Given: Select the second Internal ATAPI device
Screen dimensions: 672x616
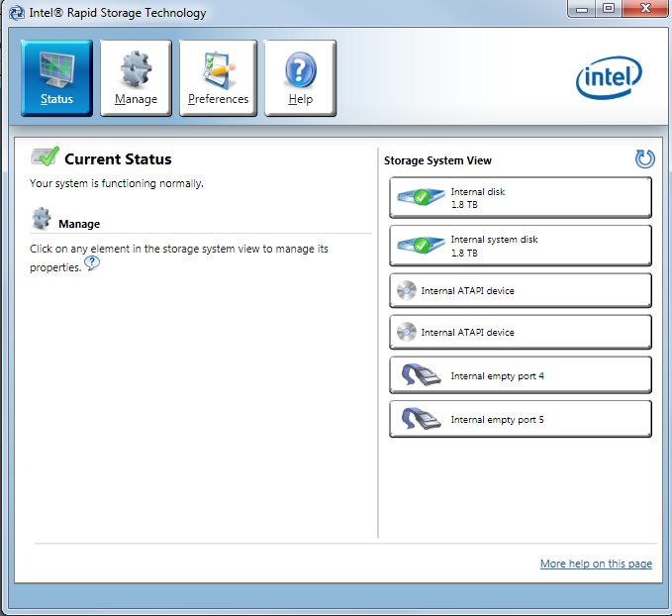Looking at the screenshot, I should coord(521,332).
